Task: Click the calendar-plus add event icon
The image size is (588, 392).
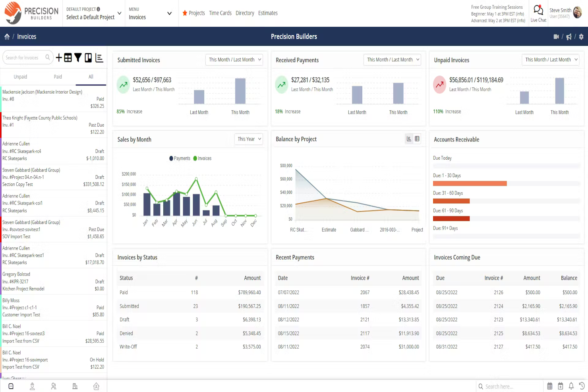Action: point(560,386)
